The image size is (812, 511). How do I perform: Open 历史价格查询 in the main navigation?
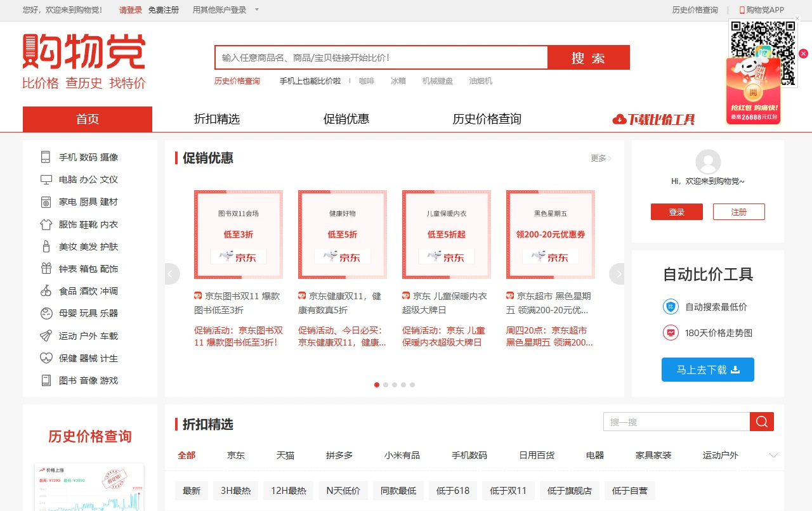coord(487,119)
